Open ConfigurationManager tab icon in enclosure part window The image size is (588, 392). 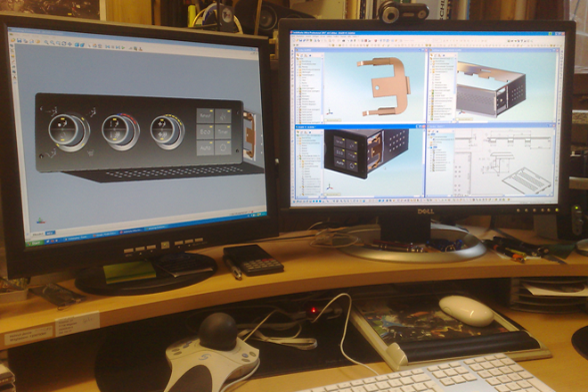click(x=439, y=55)
